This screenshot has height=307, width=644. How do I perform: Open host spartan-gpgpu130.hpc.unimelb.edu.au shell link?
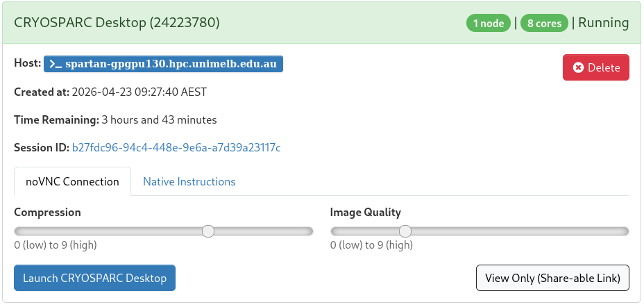click(164, 64)
